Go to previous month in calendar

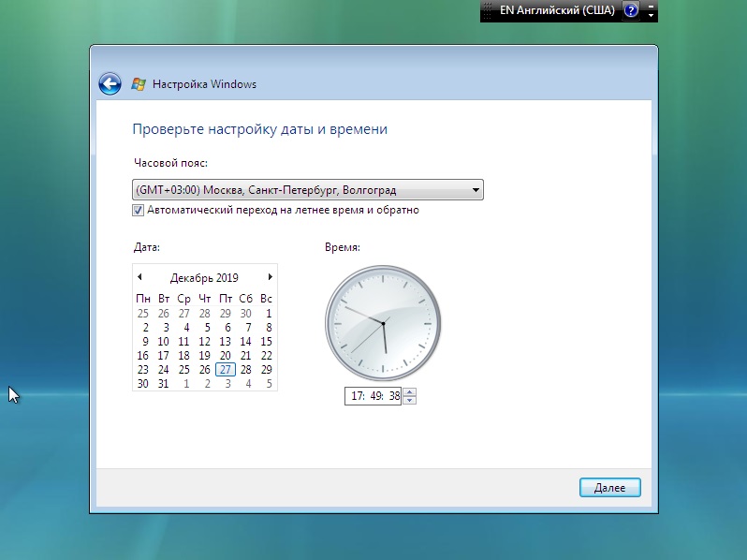coord(139,277)
